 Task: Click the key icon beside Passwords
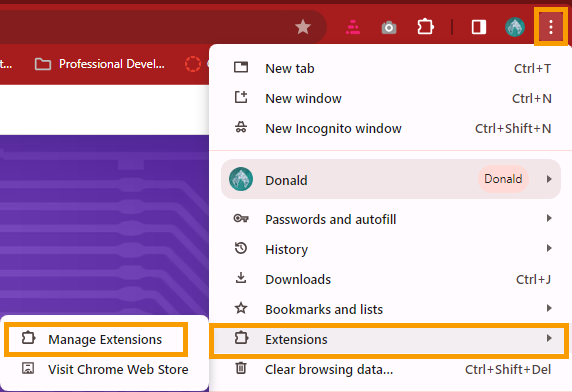tap(241, 218)
